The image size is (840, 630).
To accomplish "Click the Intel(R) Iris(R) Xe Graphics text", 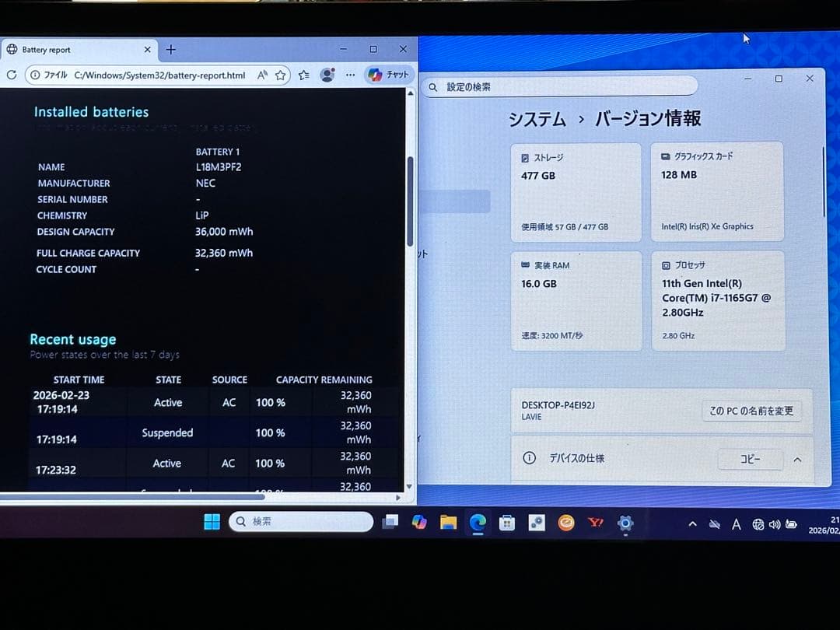I will tap(707, 226).
